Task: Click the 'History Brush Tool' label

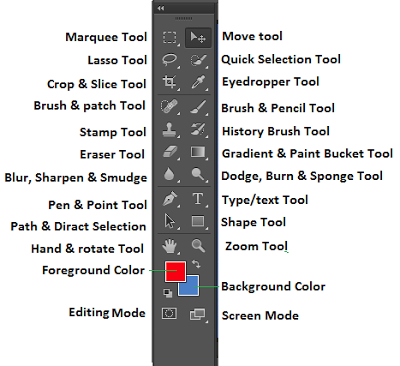Action: [276, 131]
